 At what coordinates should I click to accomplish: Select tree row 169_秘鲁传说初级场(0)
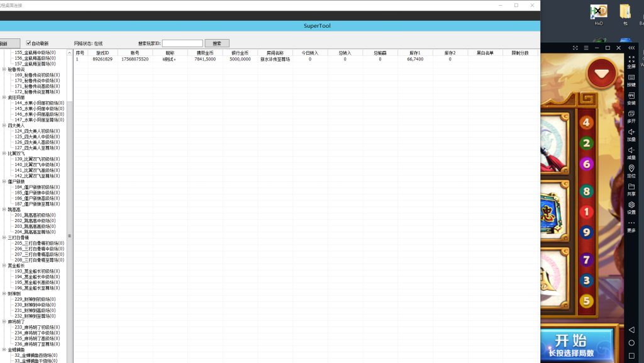tap(37, 75)
